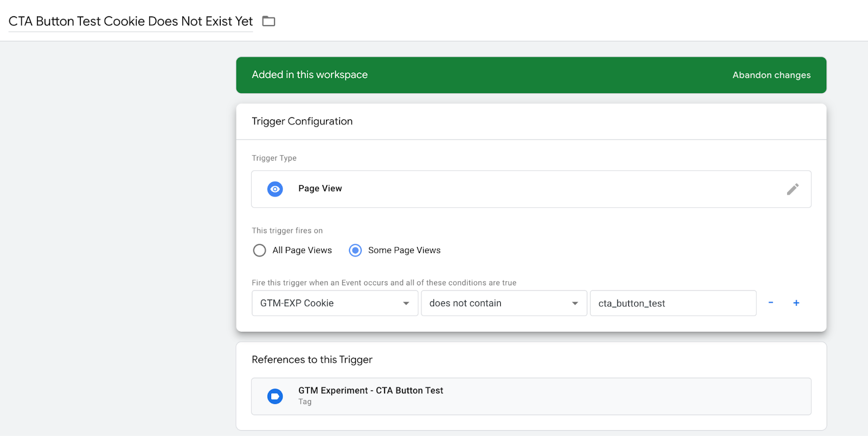Click the folder icon beside the trigger name
The width and height of the screenshot is (868, 436).
pos(269,21)
